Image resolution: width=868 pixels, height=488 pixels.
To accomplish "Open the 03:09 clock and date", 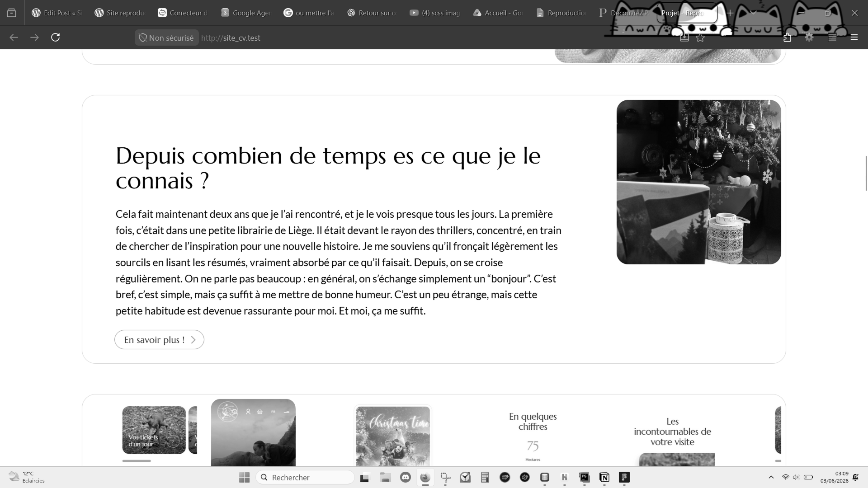I will coord(835,478).
